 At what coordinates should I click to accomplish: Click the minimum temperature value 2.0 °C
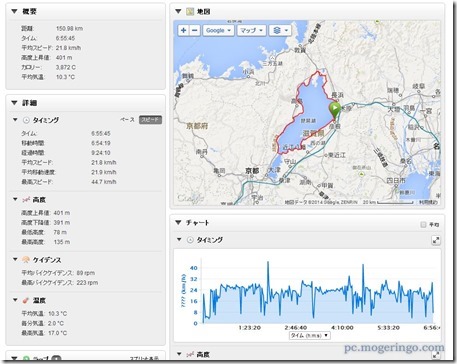click(x=56, y=323)
